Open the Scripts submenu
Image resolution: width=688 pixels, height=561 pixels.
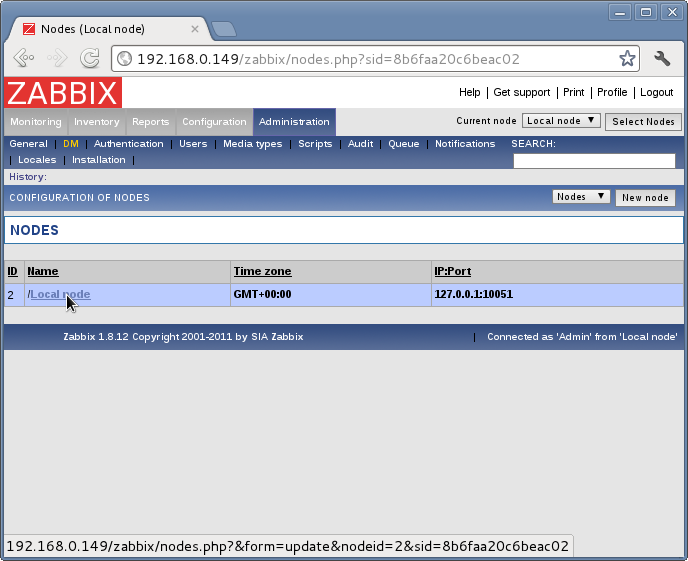[x=315, y=144]
